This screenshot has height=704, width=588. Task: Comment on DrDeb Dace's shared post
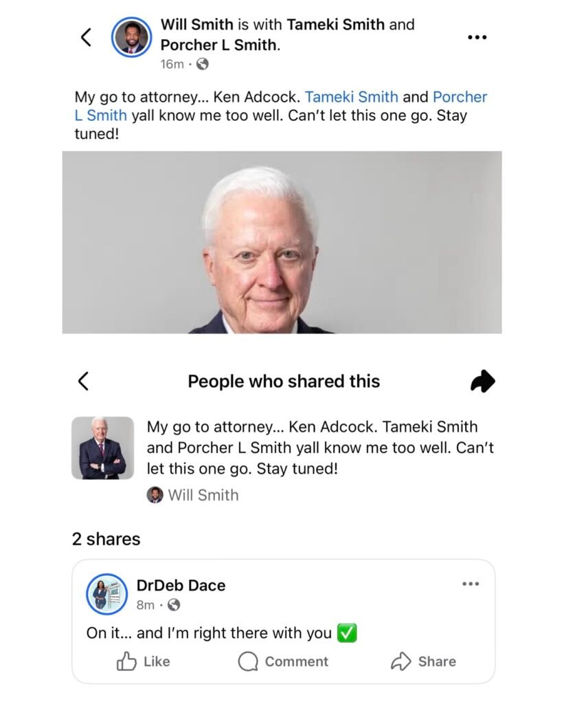(x=283, y=661)
